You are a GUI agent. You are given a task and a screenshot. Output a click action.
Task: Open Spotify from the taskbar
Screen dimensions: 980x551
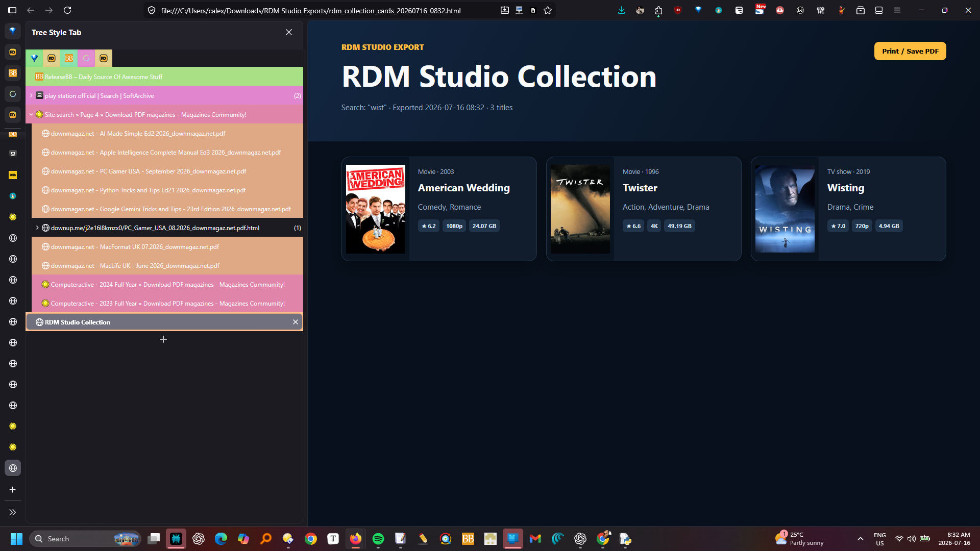tap(378, 539)
